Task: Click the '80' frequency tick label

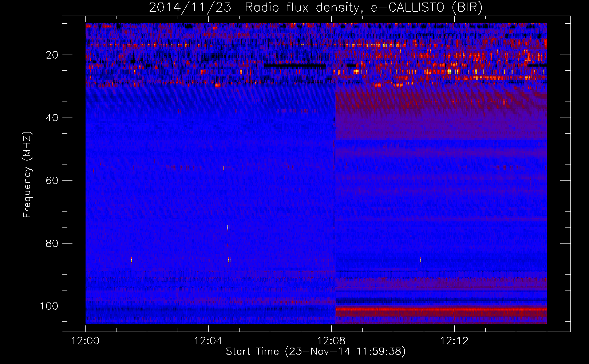Action: point(52,243)
